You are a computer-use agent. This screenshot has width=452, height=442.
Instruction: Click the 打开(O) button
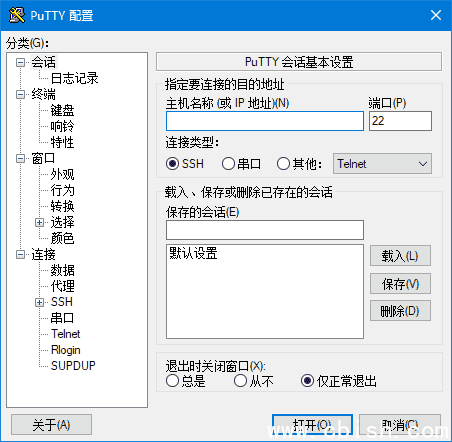point(312,425)
